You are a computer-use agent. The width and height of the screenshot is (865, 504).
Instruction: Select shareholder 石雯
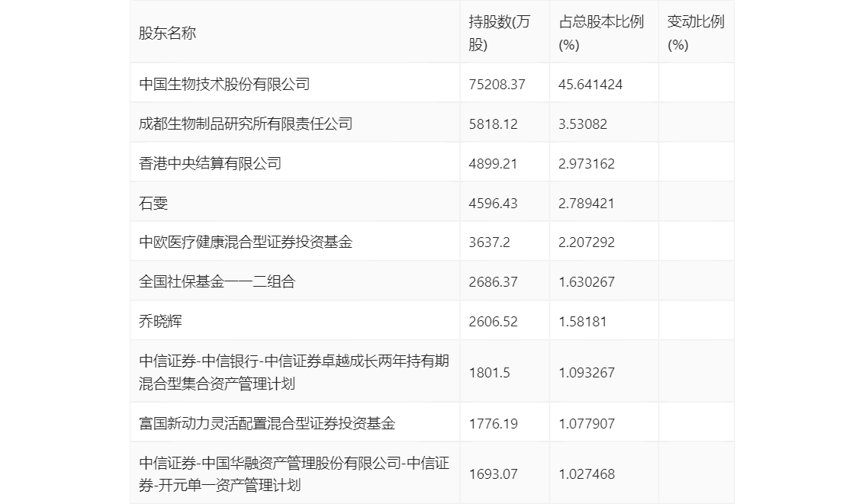[153, 204]
